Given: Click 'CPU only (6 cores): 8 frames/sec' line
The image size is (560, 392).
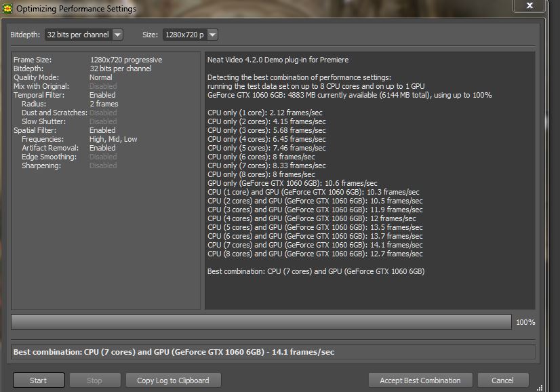Looking at the screenshot, I should click(261, 157).
